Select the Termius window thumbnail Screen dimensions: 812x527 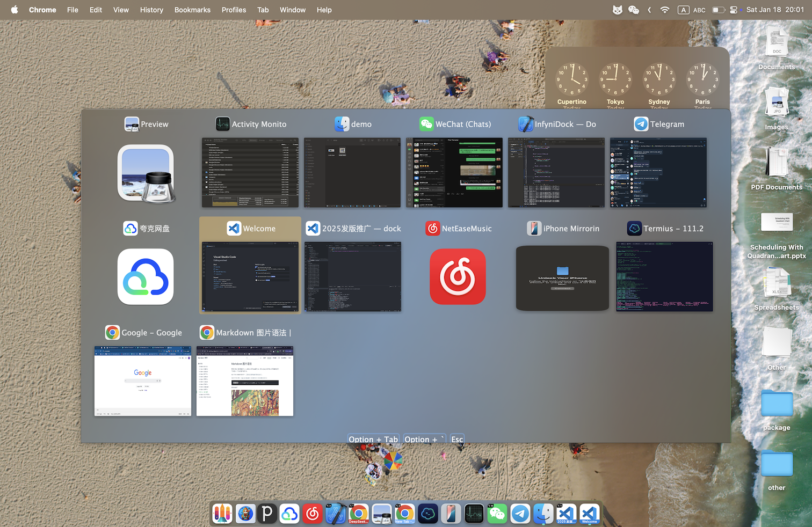point(664,277)
